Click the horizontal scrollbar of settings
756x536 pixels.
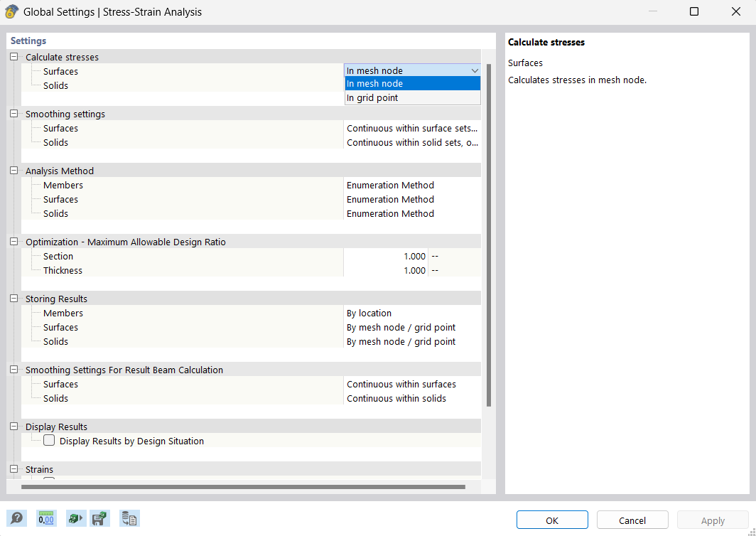243,487
